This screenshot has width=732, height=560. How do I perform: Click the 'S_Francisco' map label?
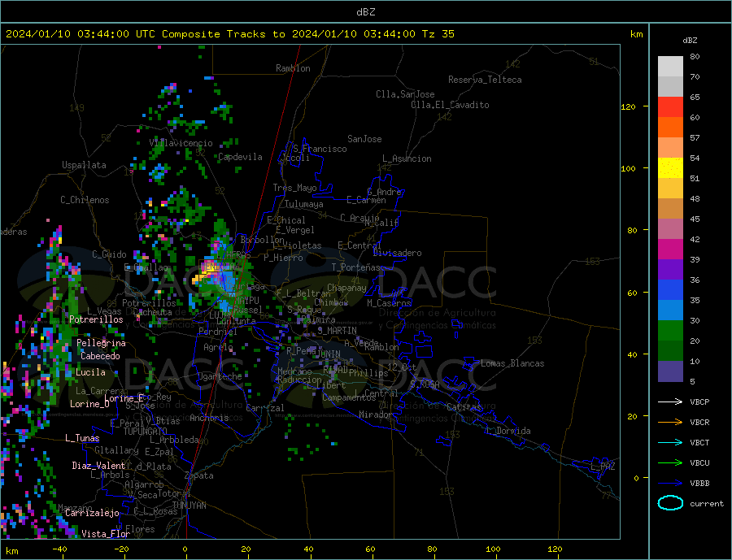click(320, 149)
